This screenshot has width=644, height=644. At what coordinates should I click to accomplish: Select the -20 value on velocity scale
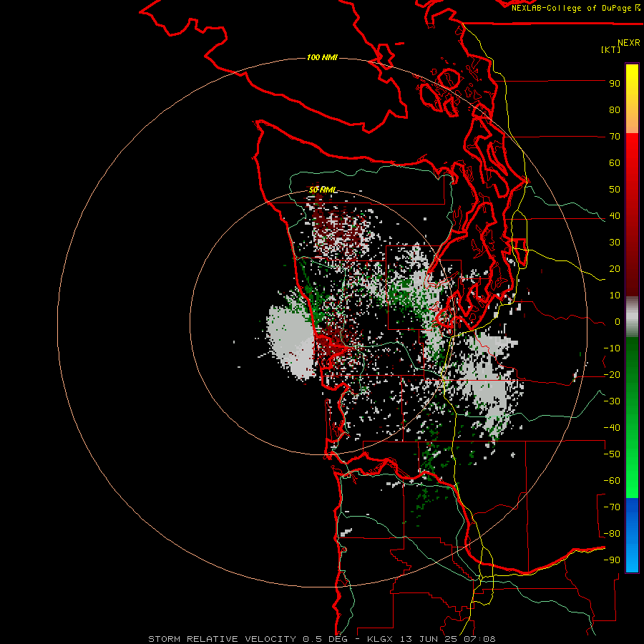[612, 375]
